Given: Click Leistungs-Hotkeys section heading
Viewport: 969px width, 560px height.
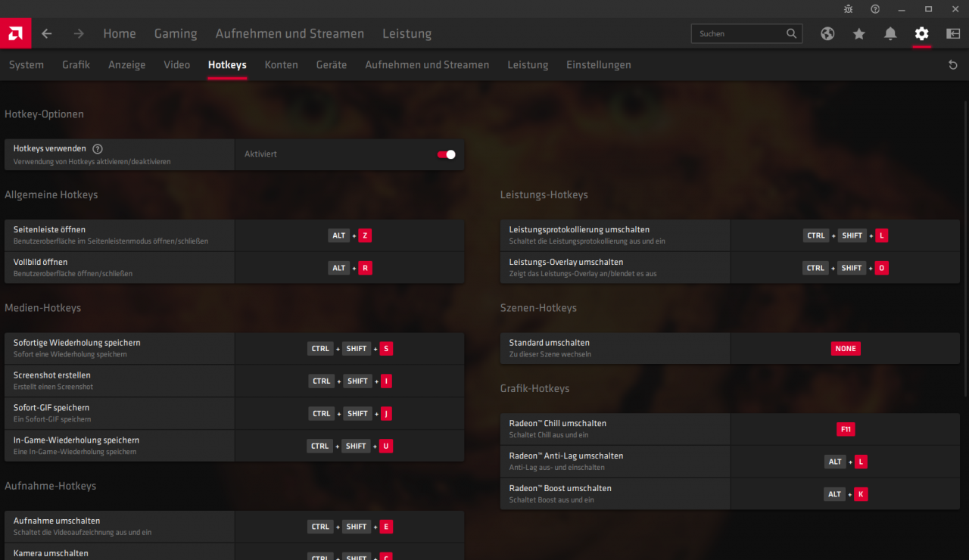Looking at the screenshot, I should click(544, 194).
